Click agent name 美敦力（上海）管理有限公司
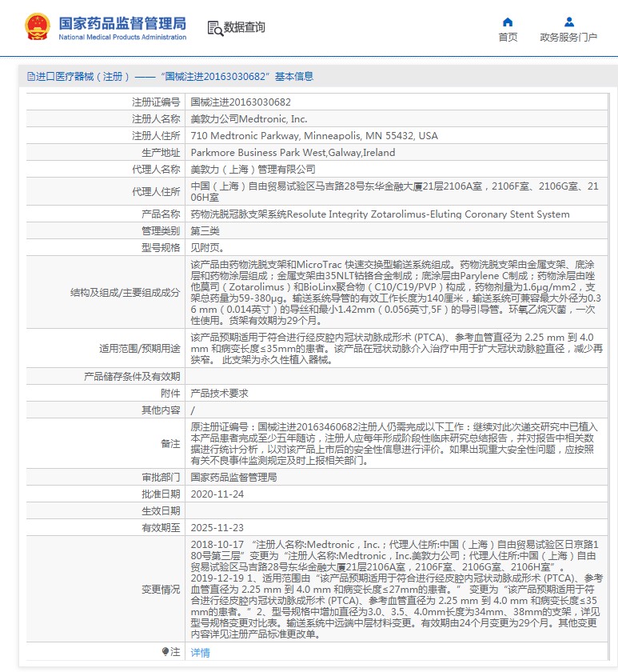Viewport: 618px width, 672px height. point(253,170)
